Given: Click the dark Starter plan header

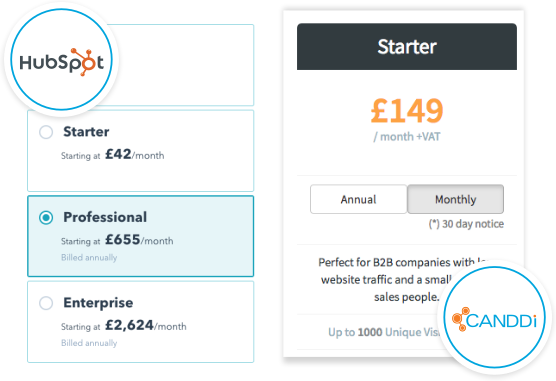Looking at the screenshot, I should coord(407,46).
